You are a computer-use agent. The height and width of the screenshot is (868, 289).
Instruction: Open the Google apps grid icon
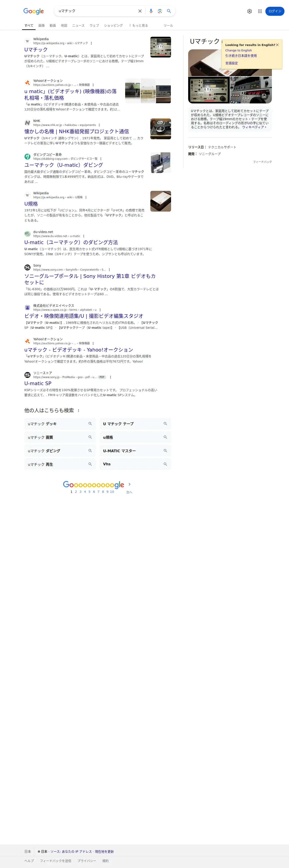[x=260, y=11]
